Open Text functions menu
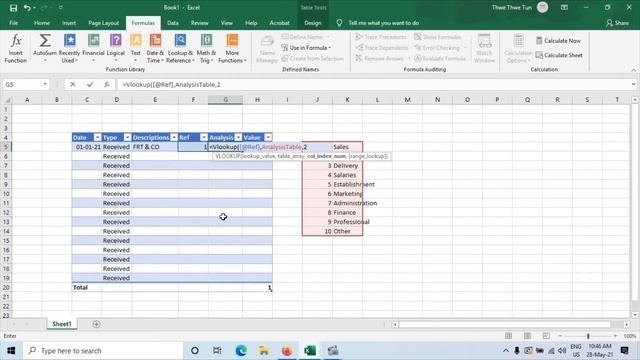The height and width of the screenshot is (360, 640). point(136,49)
